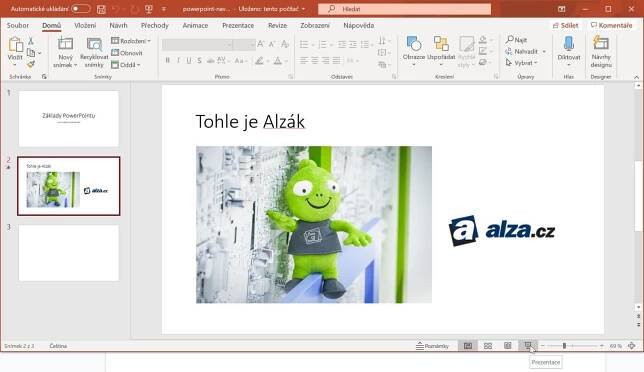Click the clear formatting icon
644x372 pixels.
coord(285,44)
